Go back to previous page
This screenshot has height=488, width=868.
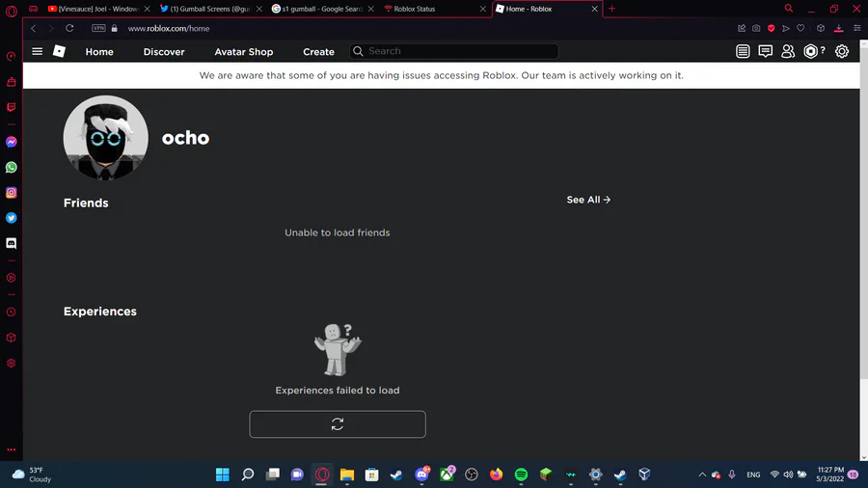(34, 28)
